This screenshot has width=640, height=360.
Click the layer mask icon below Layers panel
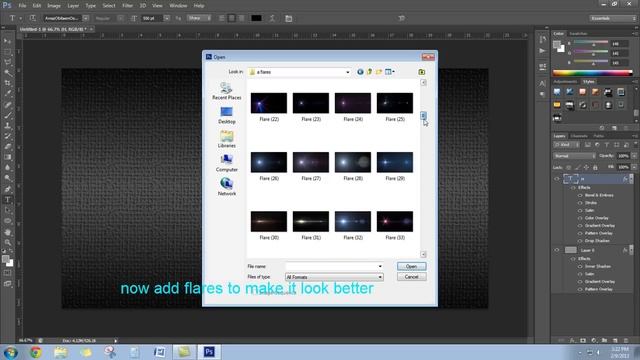click(583, 340)
